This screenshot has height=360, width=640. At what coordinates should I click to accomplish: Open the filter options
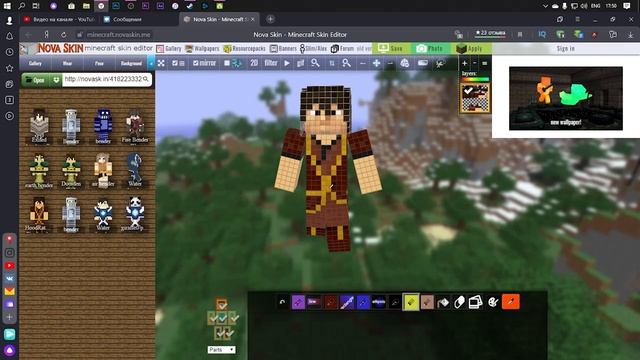pyautogui.click(x=271, y=63)
